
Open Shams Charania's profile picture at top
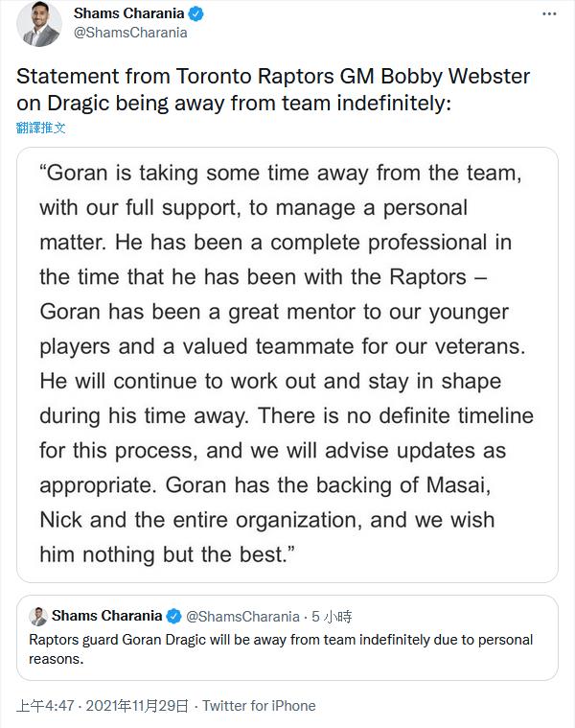pos(39,24)
